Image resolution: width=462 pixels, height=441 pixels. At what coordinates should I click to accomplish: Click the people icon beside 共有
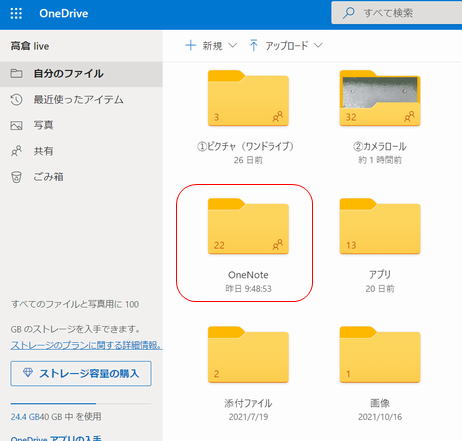pyautogui.click(x=16, y=151)
